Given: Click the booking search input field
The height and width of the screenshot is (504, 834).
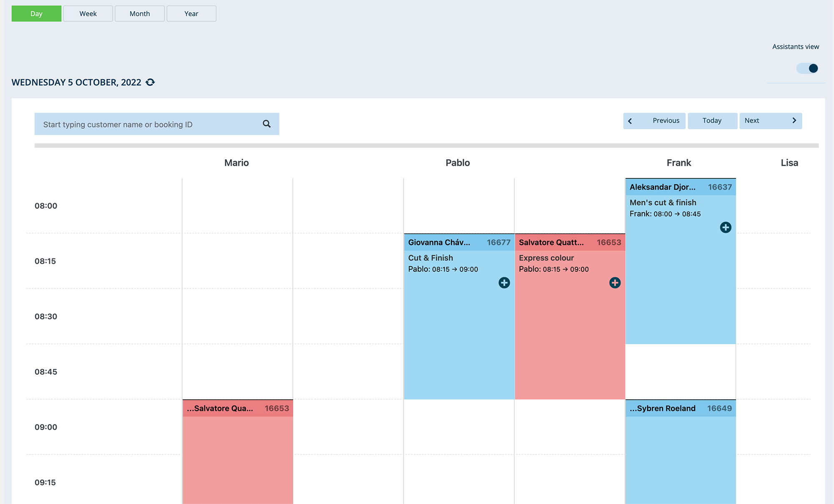Looking at the screenshot, I should (157, 124).
